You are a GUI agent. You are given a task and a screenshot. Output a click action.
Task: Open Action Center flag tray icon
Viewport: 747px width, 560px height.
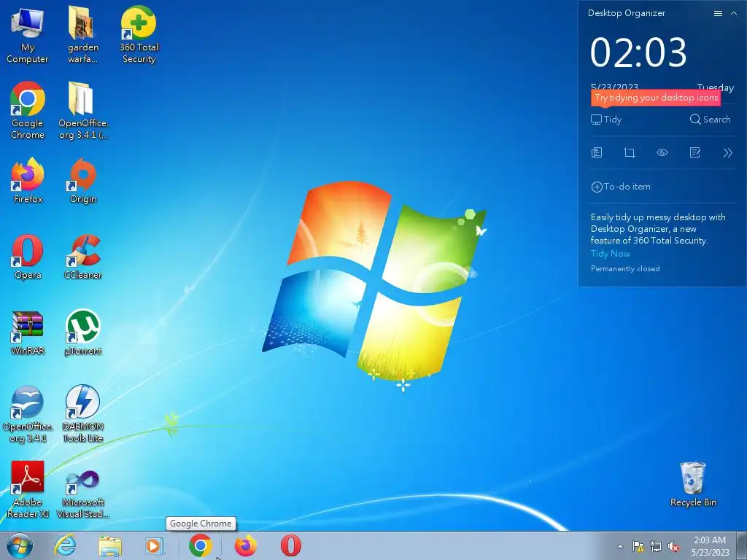point(638,546)
